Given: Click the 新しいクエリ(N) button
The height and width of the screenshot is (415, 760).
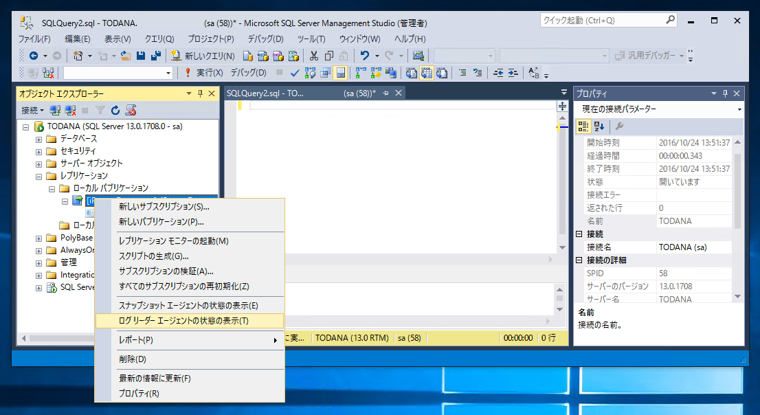Looking at the screenshot, I should [x=203, y=56].
